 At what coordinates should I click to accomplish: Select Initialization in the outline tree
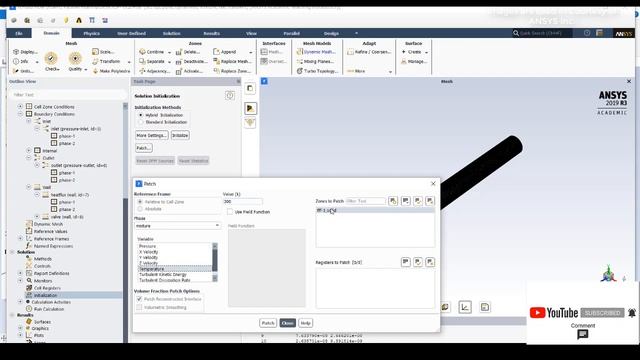46,295
